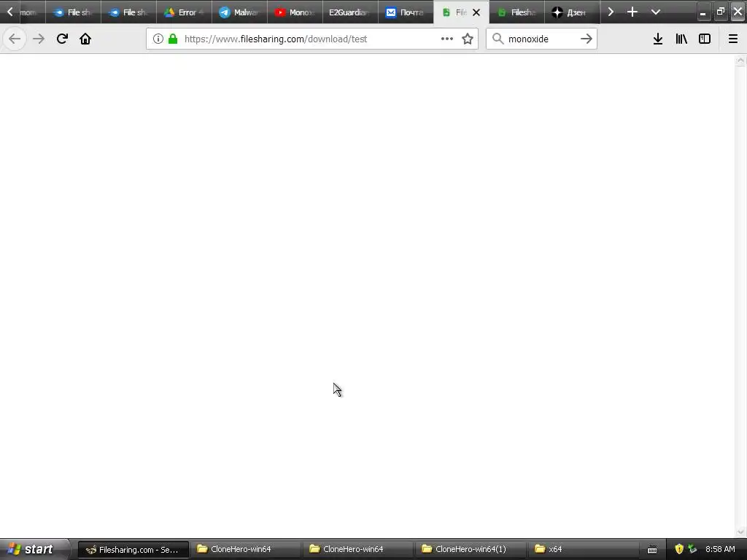Switch to the Monoxide YouTube tab
Image resolution: width=747 pixels, height=560 pixels.
tap(295, 12)
